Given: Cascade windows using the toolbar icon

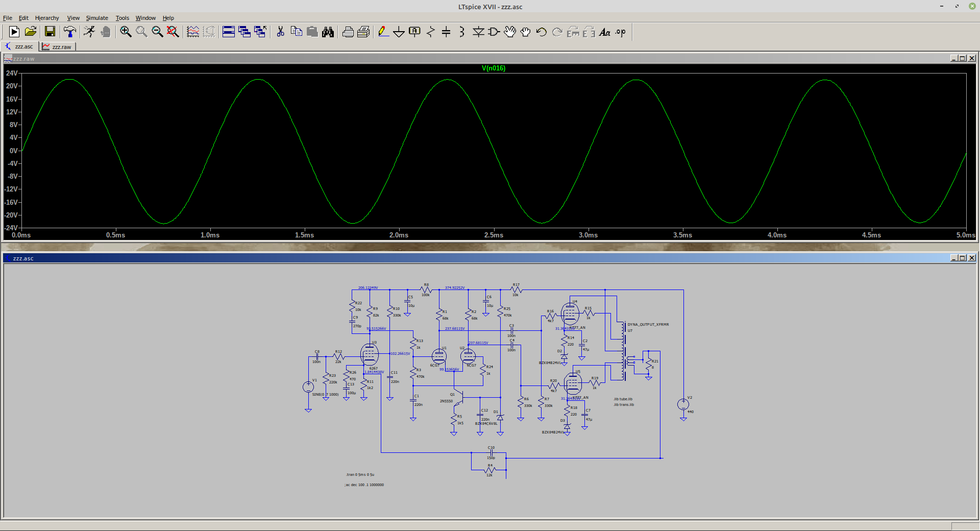Looking at the screenshot, I should 244,32.
